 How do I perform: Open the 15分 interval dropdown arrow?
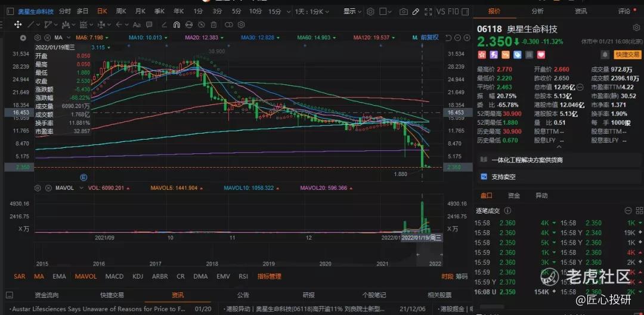coord(289,11)
